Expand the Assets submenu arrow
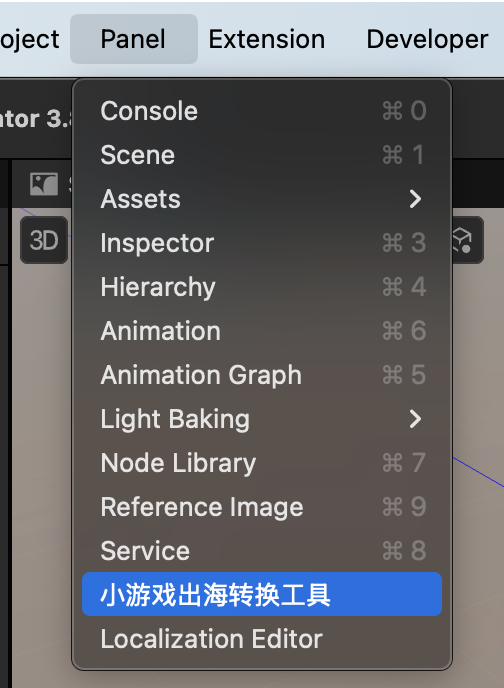 415,199
